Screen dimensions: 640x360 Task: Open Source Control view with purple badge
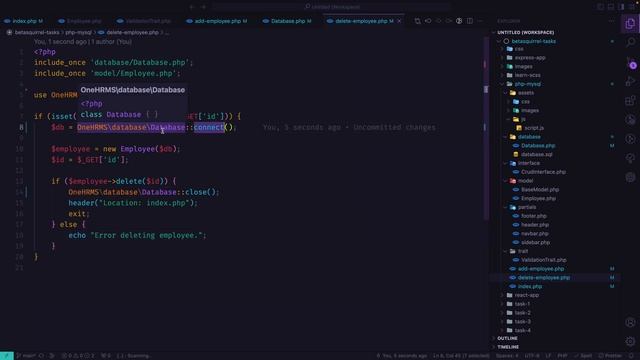pos(630,62)
